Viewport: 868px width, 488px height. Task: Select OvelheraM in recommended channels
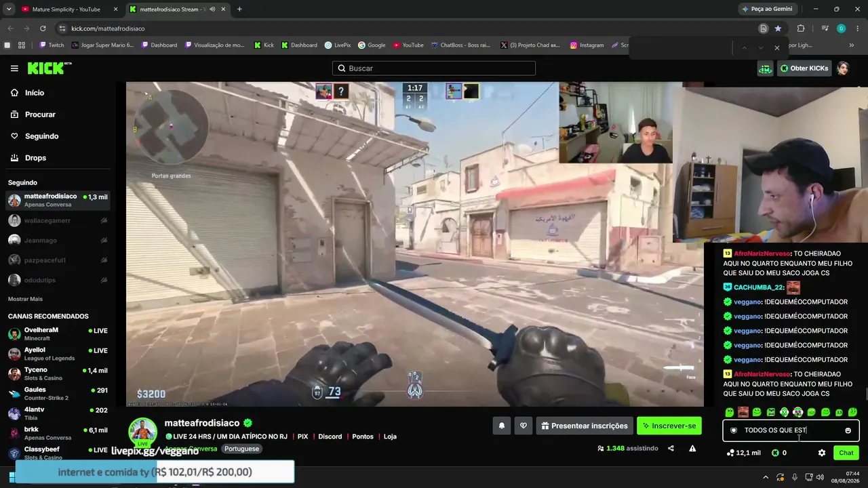[58, 333]
